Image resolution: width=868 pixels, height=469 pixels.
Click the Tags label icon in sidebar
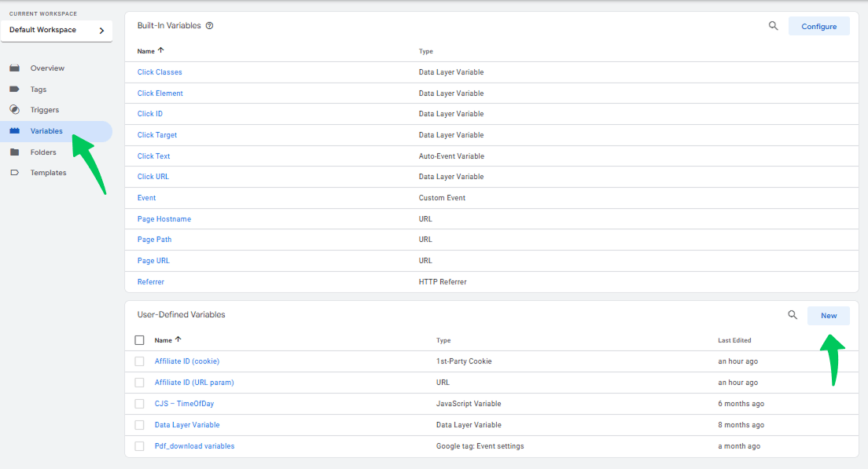tap(14, 90)
